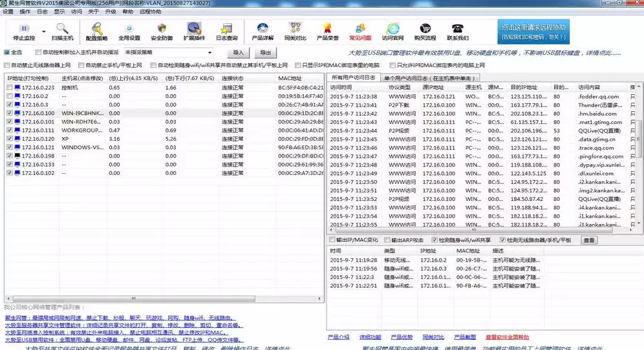Uncheck host 172.16.0.100 checkbox
The image size is (644, 350).
pyautogui.click(x=10, y=113)
